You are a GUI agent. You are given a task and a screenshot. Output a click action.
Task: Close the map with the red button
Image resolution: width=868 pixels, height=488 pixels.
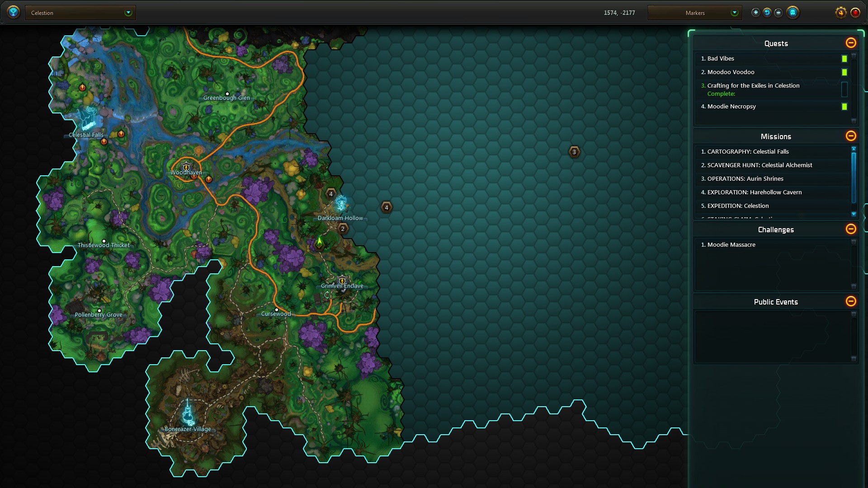point(855,13)
